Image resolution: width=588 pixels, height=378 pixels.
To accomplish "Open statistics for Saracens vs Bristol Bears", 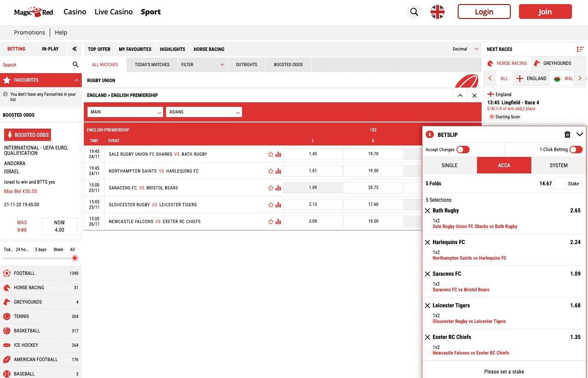I will pos(278,188).
